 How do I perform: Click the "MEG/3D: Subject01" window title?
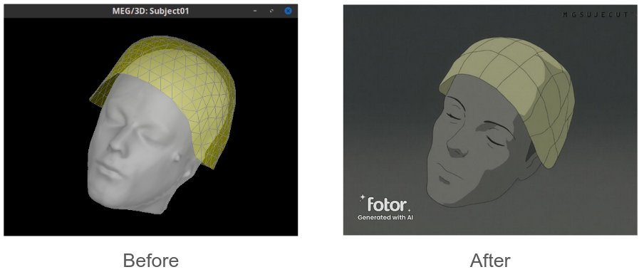pyautogui.click(x=151, y=11)
